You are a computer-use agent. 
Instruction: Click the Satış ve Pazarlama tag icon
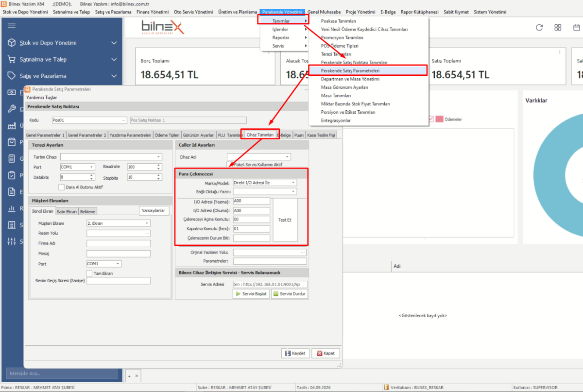[12, 76]
